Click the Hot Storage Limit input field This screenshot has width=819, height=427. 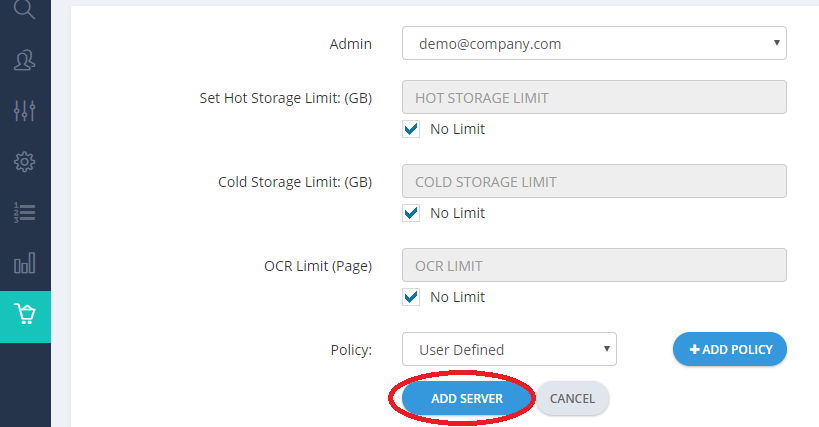(594, 97)
